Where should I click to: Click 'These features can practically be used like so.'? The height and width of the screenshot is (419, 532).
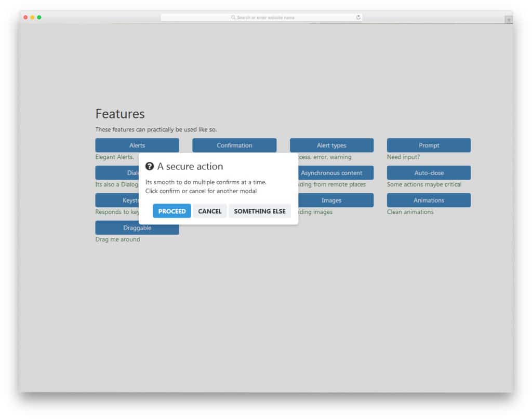156,129
